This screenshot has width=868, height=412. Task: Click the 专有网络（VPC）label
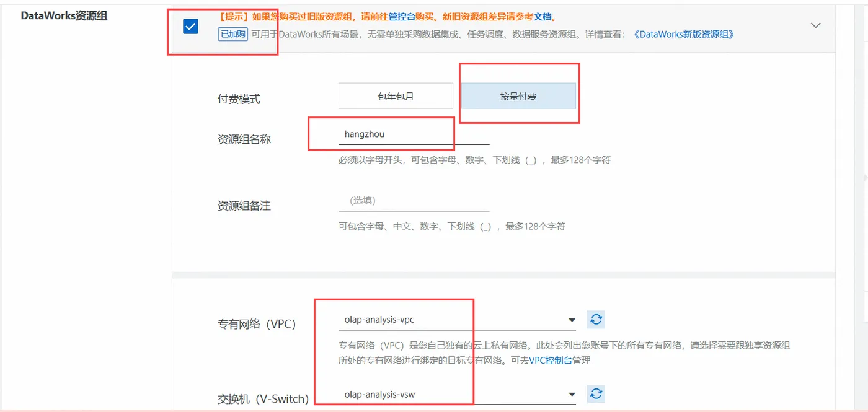pos(257,324)
